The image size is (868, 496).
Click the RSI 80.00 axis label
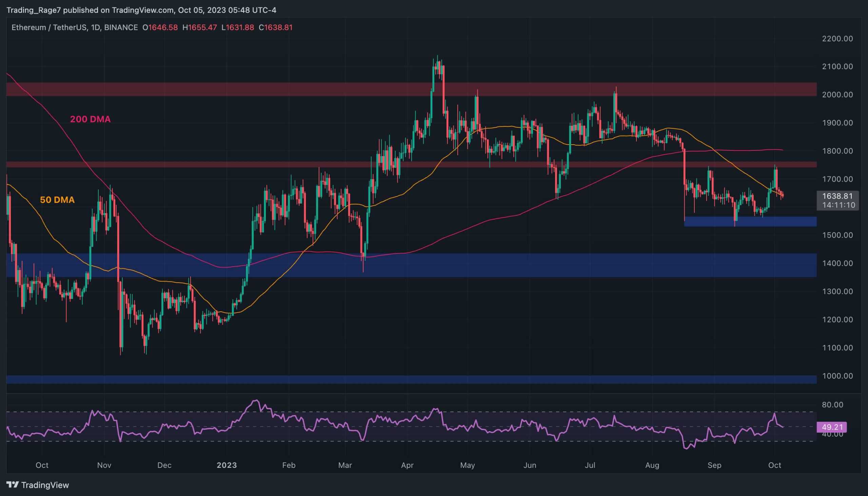pos(832,405)
